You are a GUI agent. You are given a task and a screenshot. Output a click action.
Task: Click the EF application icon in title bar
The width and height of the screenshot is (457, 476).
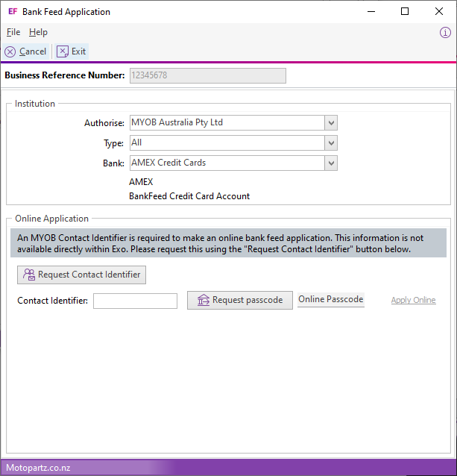coord(13,11)
